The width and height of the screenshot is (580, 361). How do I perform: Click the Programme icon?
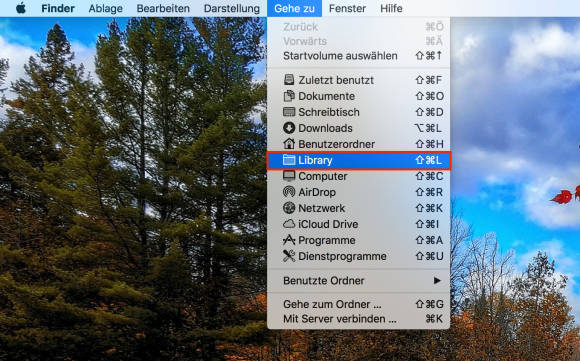(x=289, y=240)
